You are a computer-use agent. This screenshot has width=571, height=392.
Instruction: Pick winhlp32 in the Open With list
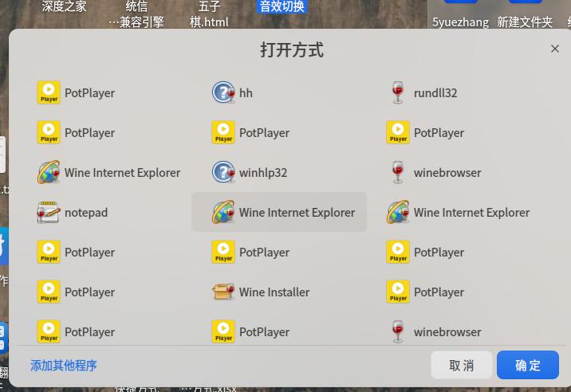pos(278,172)
